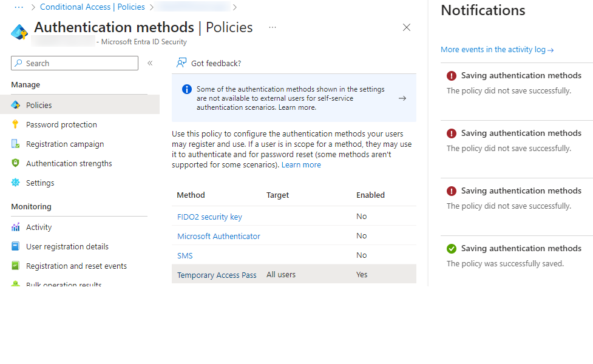Click the Registration campaign icon
This screenshot has height=364, width=593.
click(x=16, y=144)
